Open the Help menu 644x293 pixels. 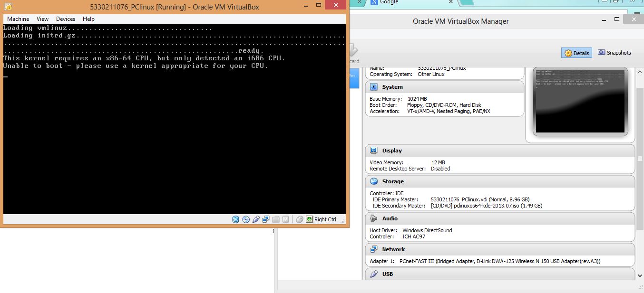point(88,19)
